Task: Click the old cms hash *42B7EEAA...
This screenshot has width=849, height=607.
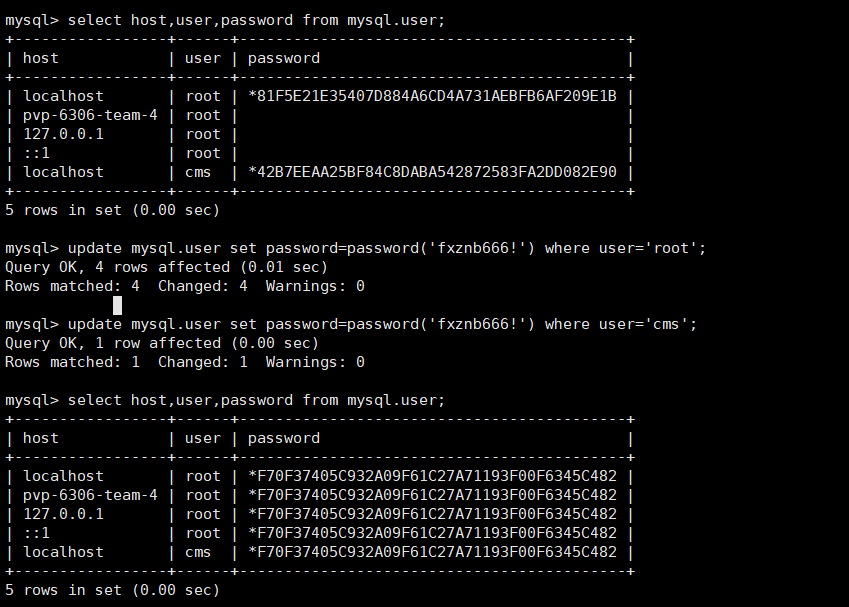Action: coord(432,172)
